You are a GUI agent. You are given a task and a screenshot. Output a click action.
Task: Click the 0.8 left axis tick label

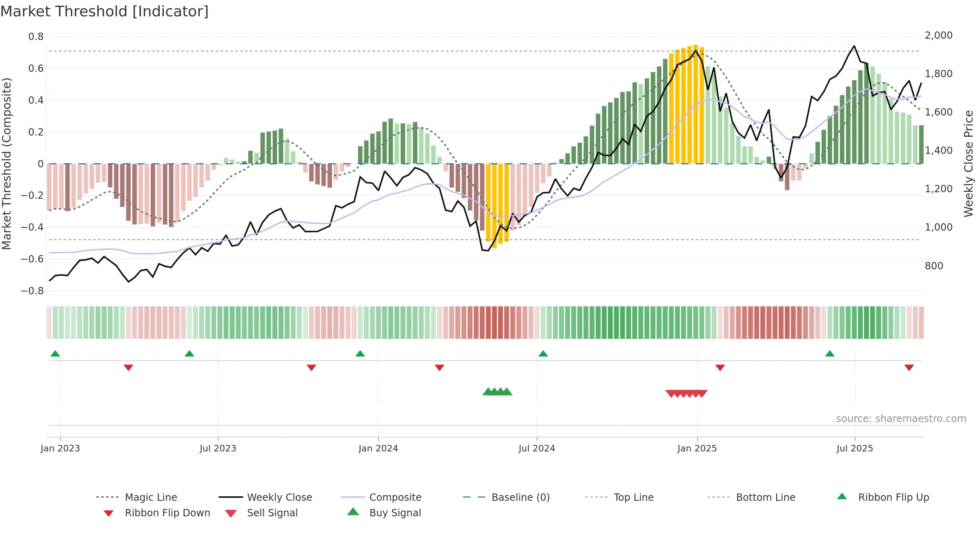36,37
